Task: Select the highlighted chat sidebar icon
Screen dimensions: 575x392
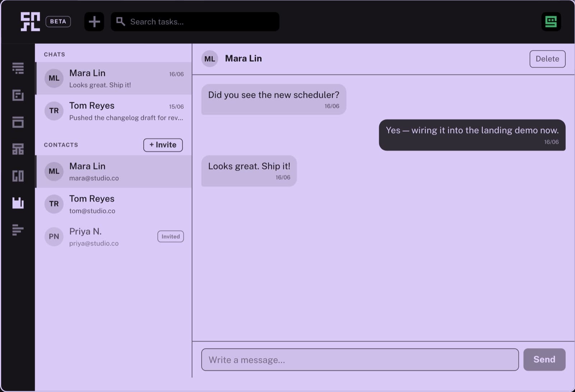Action: 18,203
